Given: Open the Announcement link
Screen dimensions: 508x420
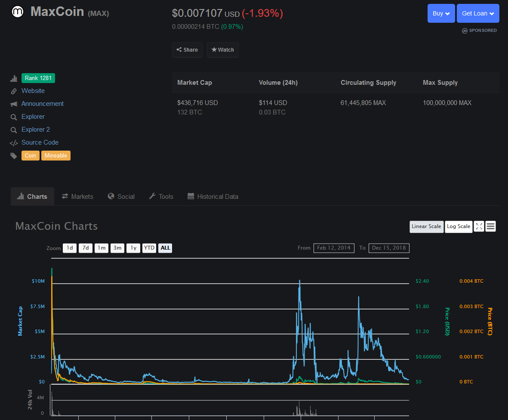Looking at the screenshot, I should pyautogui.click(x=43, y=104).
